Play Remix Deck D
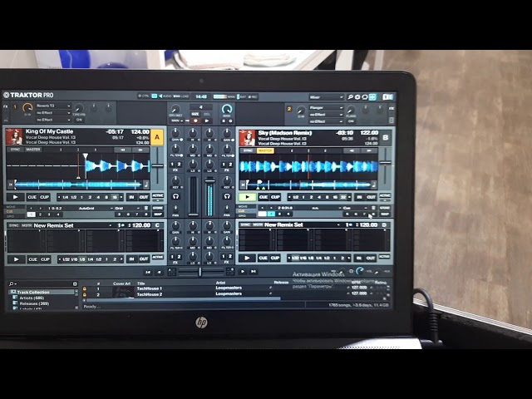 point(247,259)
